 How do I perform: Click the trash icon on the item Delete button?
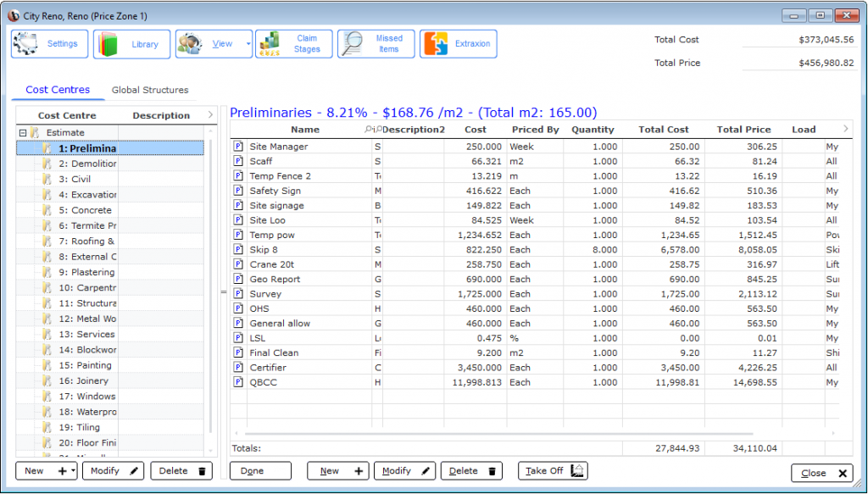pos(493,470)
